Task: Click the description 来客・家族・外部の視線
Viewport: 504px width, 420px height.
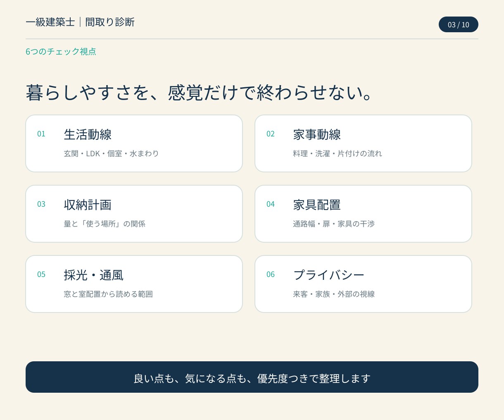Action: 334,294
